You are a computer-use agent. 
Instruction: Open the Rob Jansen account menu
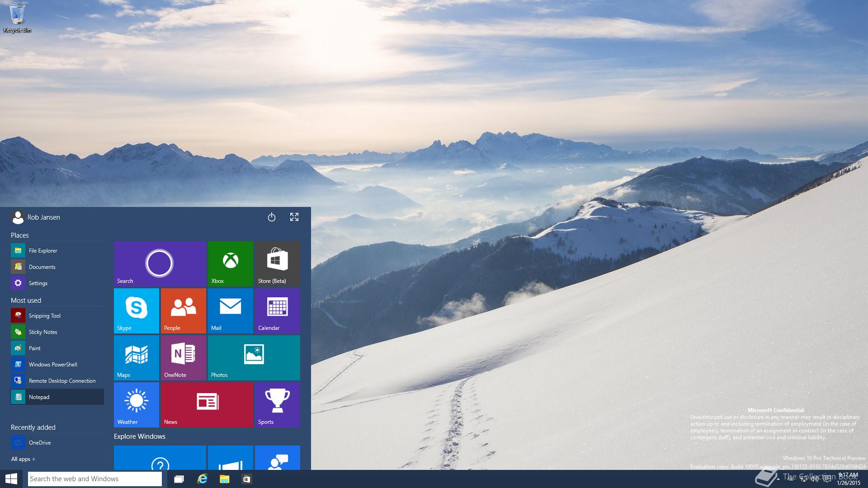point(36,217)
